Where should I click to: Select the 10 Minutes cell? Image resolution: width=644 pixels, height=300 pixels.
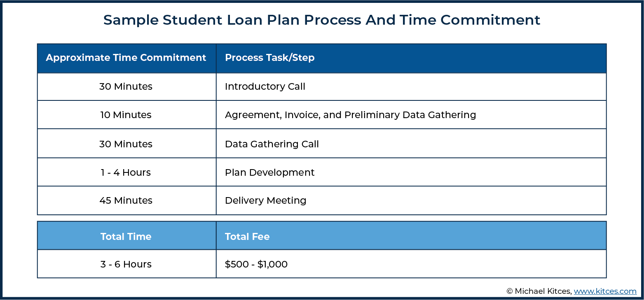pyautogui.click(x=126, y=115)
